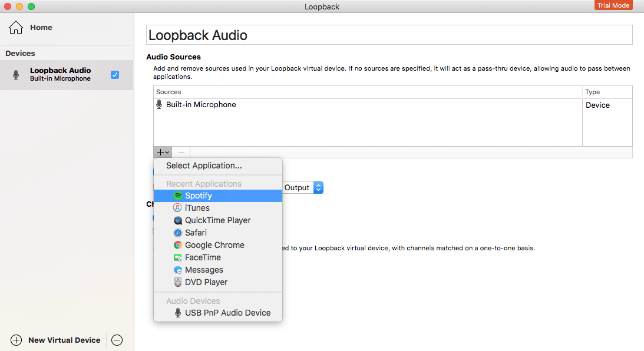Click the iTunes app icon
644x351 pixels.
pos(177,208)
